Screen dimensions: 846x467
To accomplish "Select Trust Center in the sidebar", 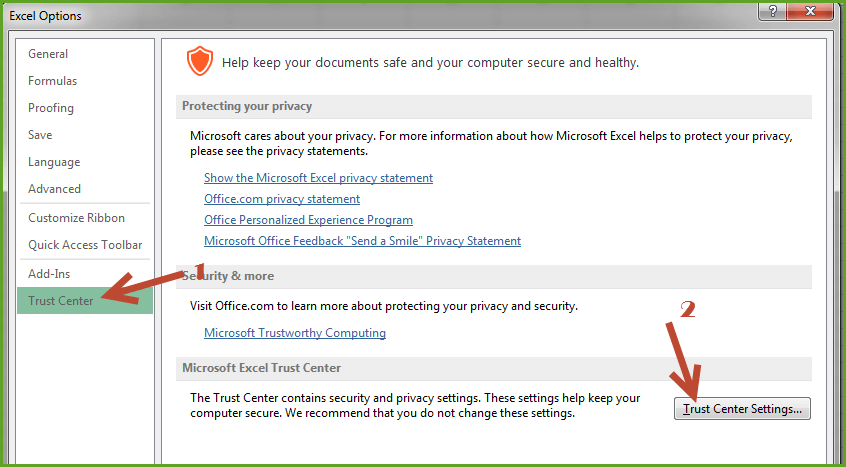I will pyautogui.click(x=61, y=301).
